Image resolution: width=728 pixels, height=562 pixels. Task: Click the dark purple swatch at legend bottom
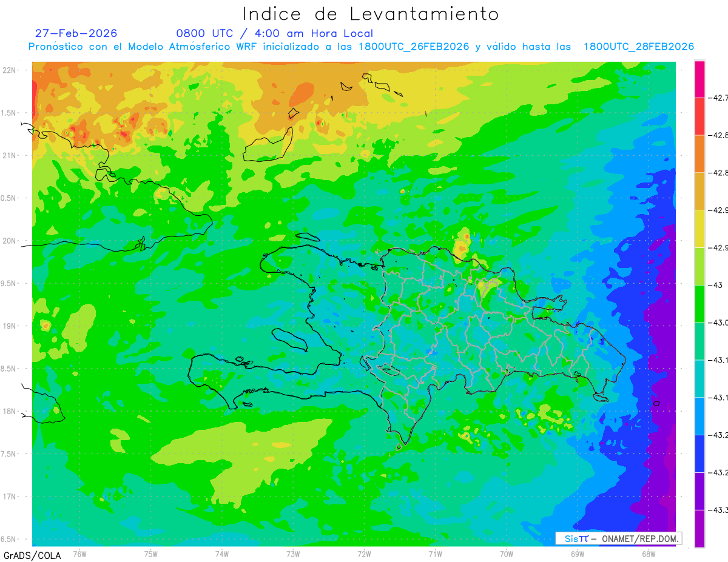[x=699, y=528]
